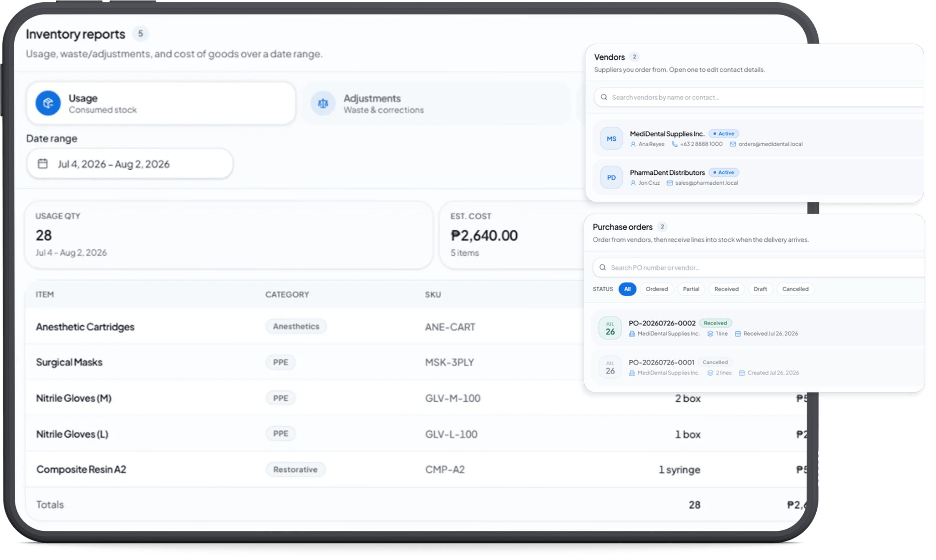This screenshot has width=936, height=560.
Task: Switch to the Adjustments report tab
Action: [437, 103]
